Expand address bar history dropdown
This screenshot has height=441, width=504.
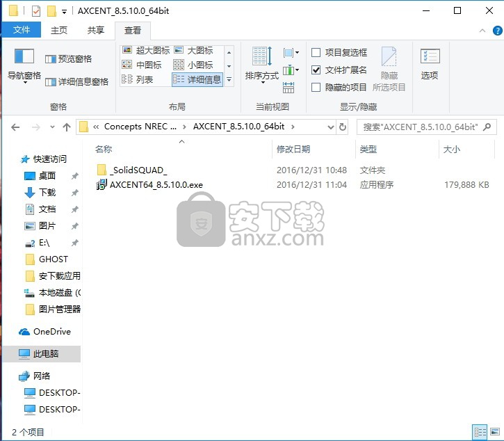point(330,127)
